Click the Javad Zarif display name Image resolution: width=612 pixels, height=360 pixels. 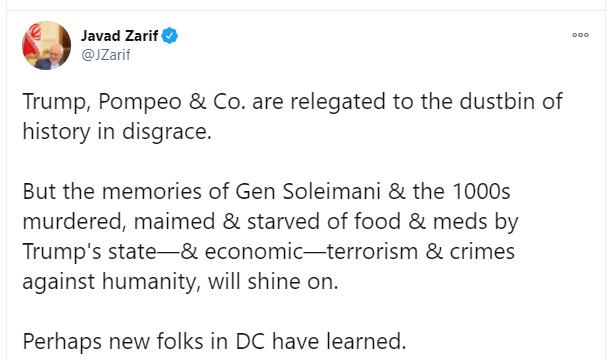[119, 36]
